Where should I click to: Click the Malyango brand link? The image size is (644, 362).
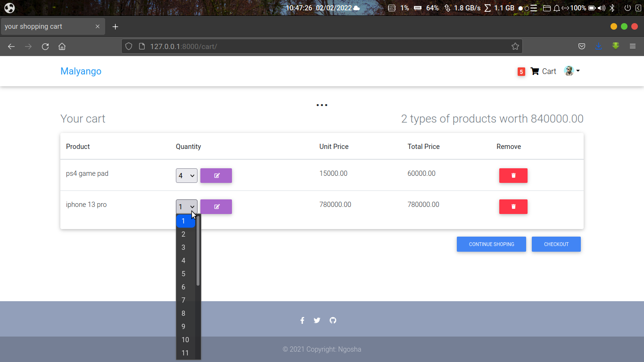click(x=81, y=71)
